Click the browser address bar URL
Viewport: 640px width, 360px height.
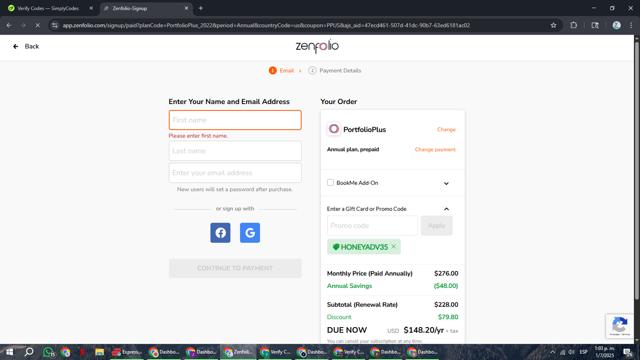(266, 25)
